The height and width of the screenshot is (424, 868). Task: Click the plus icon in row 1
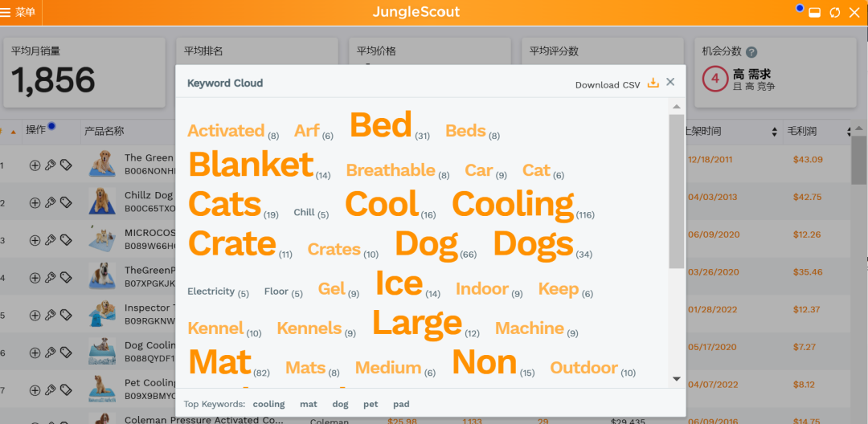35,165
